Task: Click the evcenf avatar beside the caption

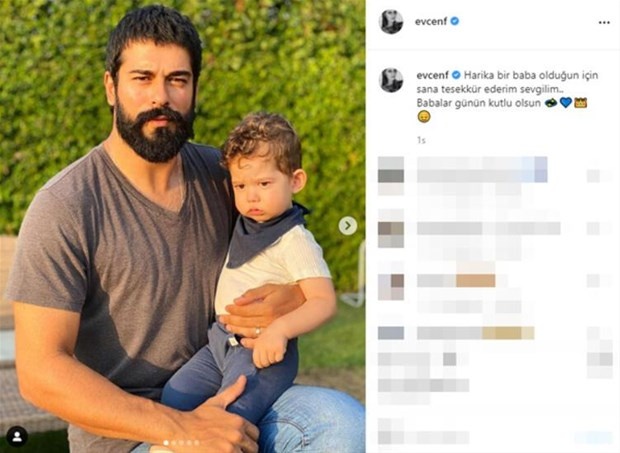Action: click(391, 80)
